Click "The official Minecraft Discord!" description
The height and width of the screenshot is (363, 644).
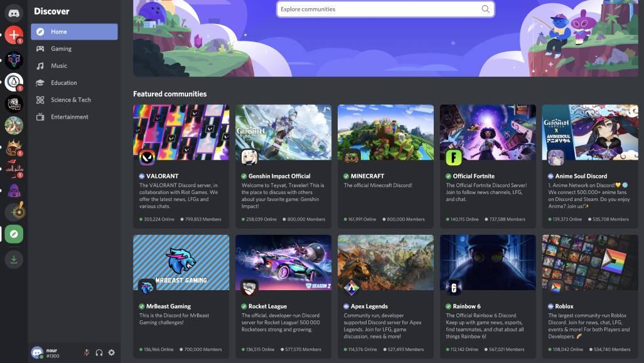(378, 185)
